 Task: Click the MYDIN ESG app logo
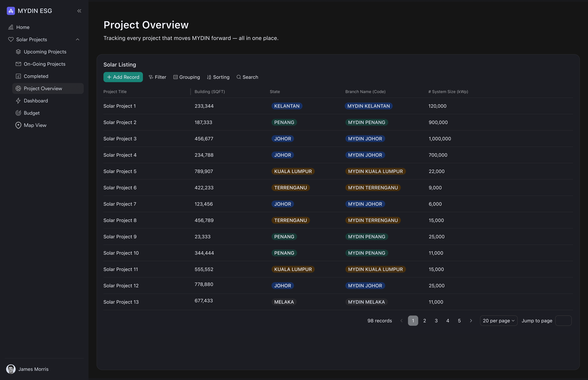[x=11, y=11]
